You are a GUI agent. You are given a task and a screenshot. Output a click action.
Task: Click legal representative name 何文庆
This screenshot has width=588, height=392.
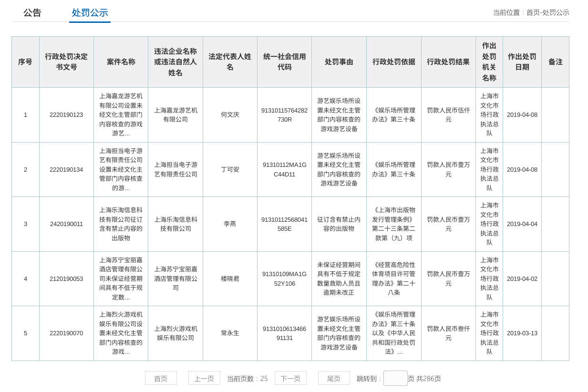(x=230, y=114)
